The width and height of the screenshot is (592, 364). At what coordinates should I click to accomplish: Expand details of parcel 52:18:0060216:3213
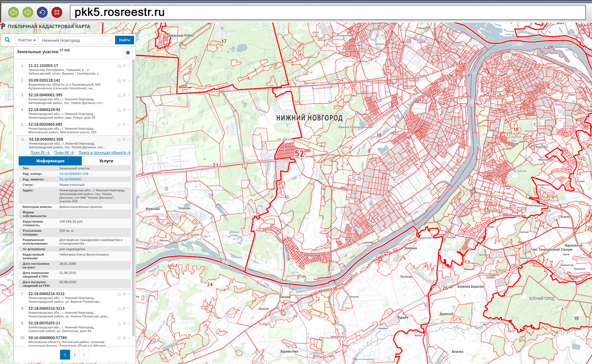pos(129,308)
